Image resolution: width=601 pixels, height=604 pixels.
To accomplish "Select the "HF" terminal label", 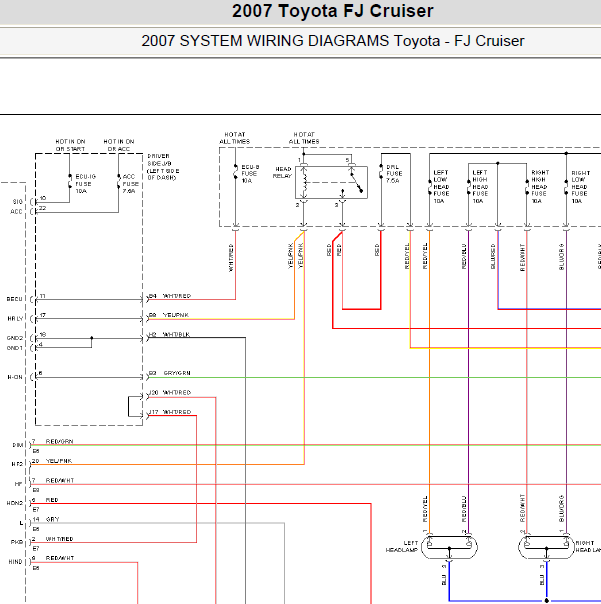I will pyautogui.click(x=18, y=484).
